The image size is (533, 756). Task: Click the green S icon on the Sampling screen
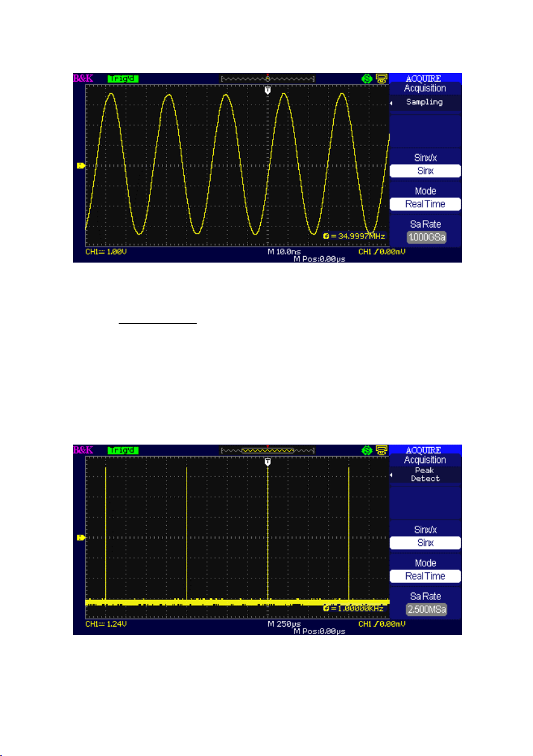(367, 79)
